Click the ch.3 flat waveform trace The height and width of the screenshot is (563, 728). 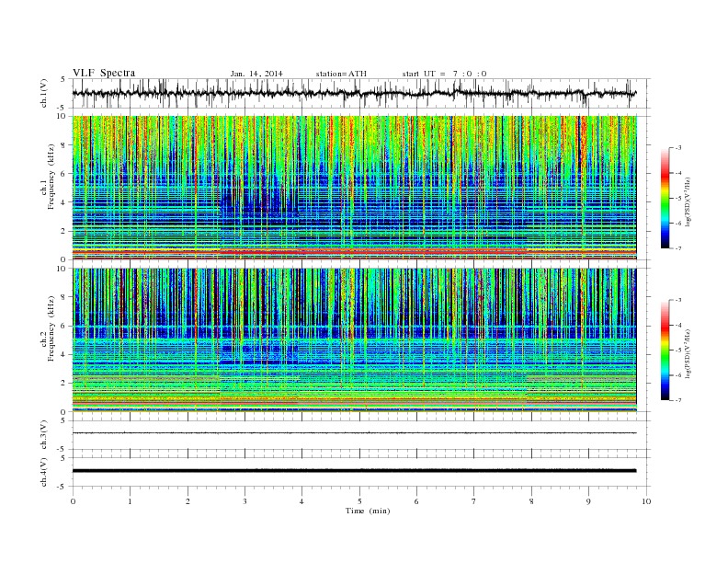354,433
